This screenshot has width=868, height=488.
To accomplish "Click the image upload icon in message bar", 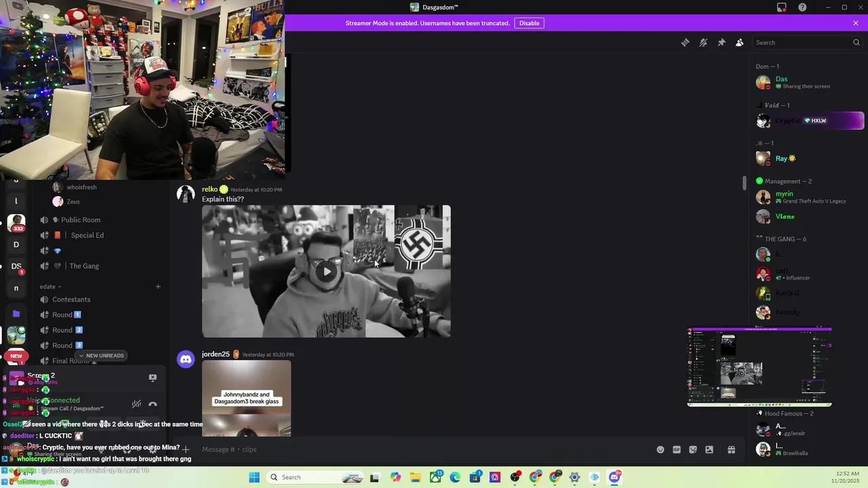I will point(709,449).
